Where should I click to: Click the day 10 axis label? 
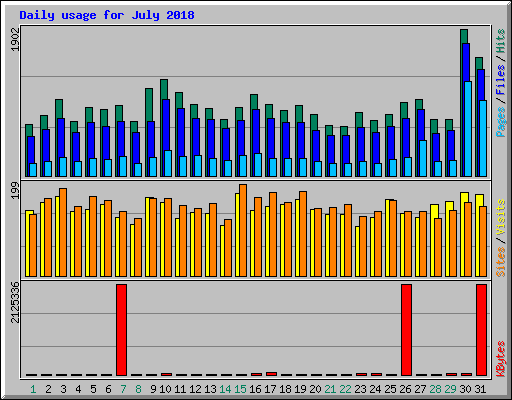point(165,389)
